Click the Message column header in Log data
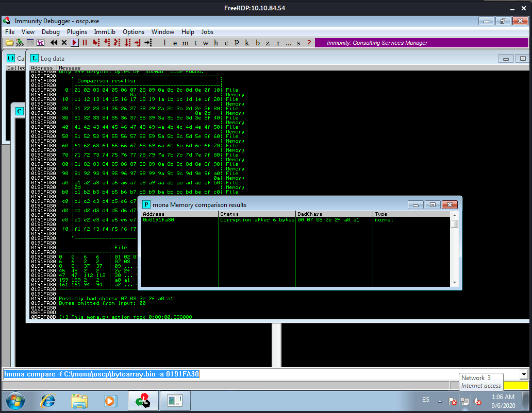The width and height of the screenshot is (532, 413). [293, 68]
